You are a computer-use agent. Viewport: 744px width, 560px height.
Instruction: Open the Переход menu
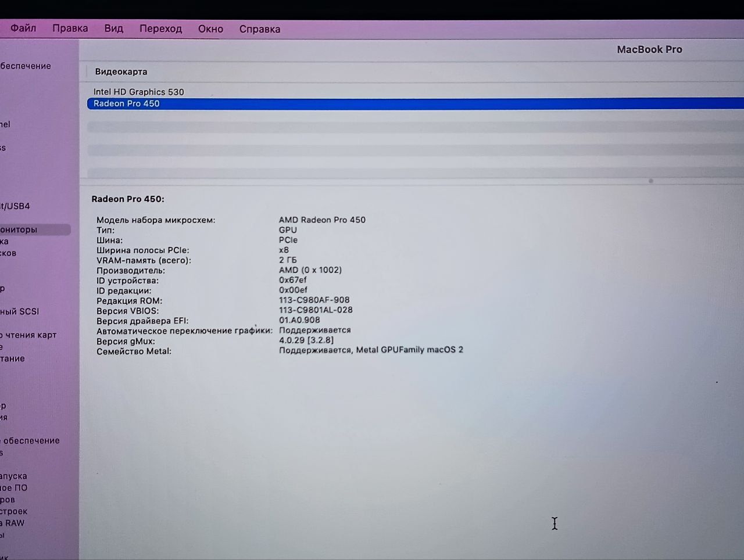tap(160, 28)
